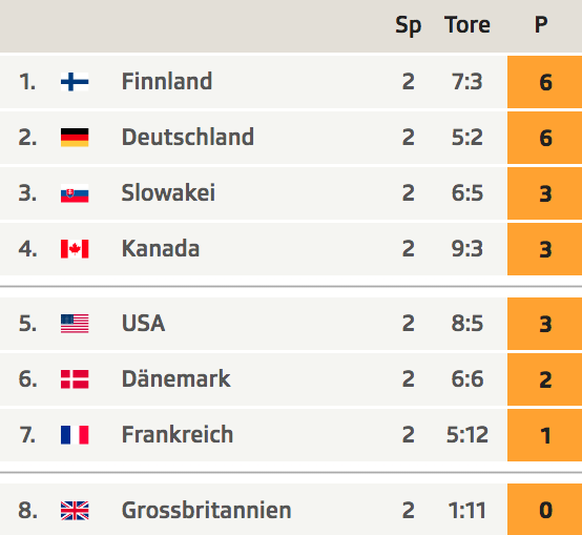Click the Sp column header
The width and height of the screenshot is (582, 535).
(408, 26)
